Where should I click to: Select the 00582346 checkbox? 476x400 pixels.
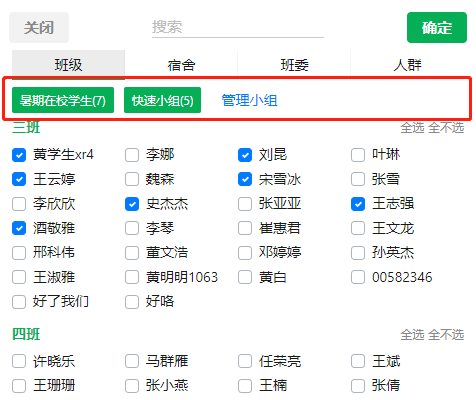point(358,277)
